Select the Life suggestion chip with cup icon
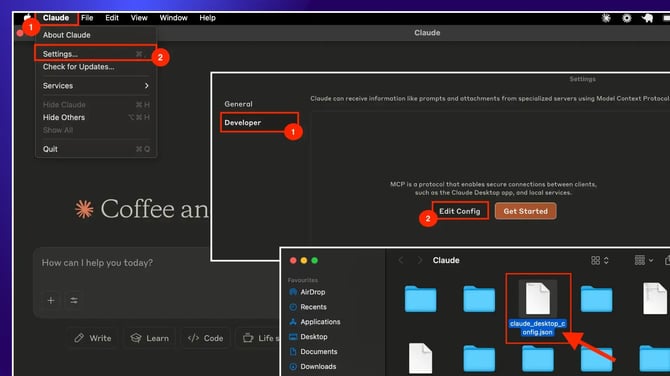Viewport: 670px width, 376px height. (x=259, y=338)
